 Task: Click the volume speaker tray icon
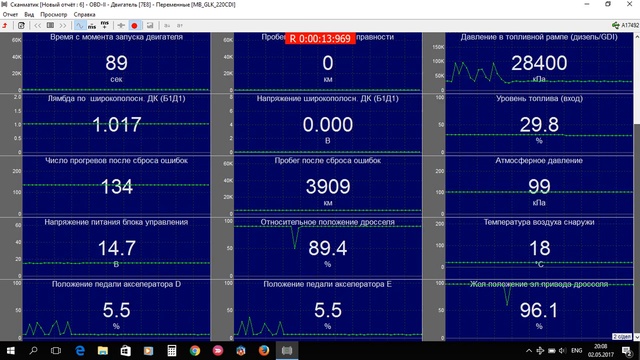coord(562,351)
